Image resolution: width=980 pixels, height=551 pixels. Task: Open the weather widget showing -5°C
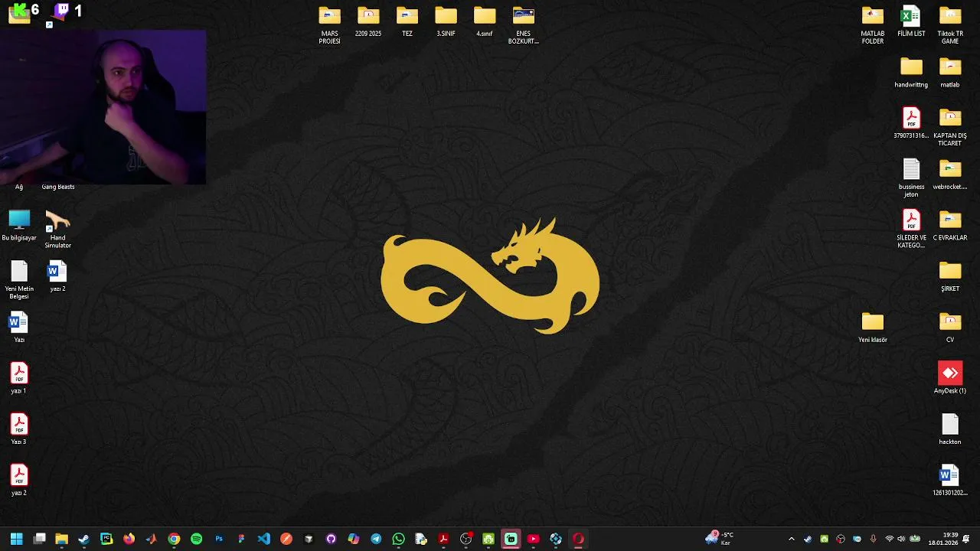pos(720,539)
